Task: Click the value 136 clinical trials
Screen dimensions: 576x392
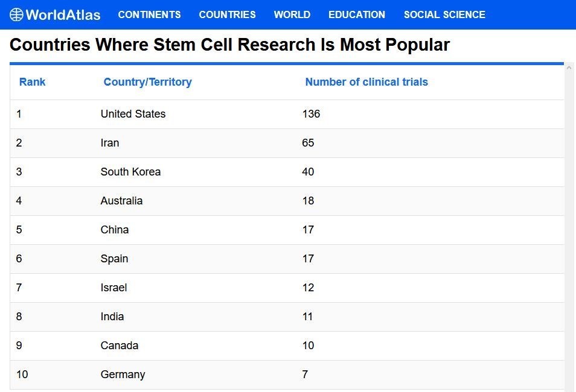Action: click(x=311, y=114)
